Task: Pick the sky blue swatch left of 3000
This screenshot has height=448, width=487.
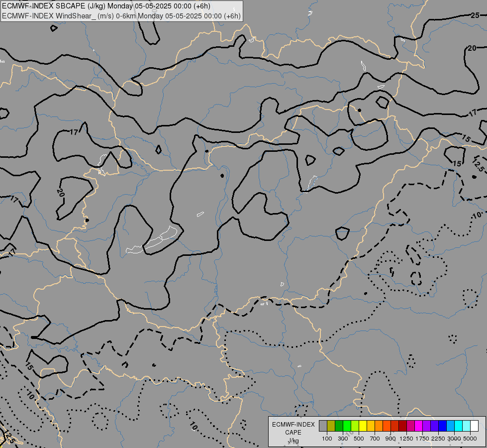Action: click(450, 426)
